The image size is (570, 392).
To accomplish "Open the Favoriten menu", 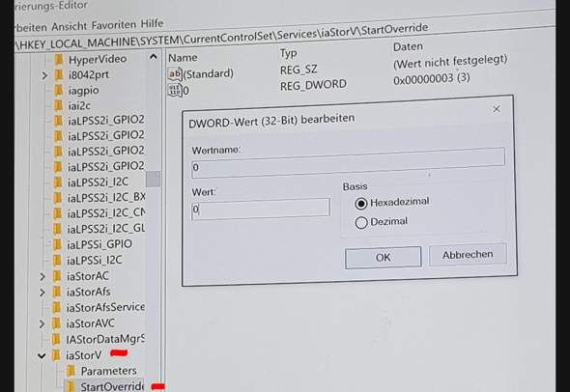I will tap(114, 25).
